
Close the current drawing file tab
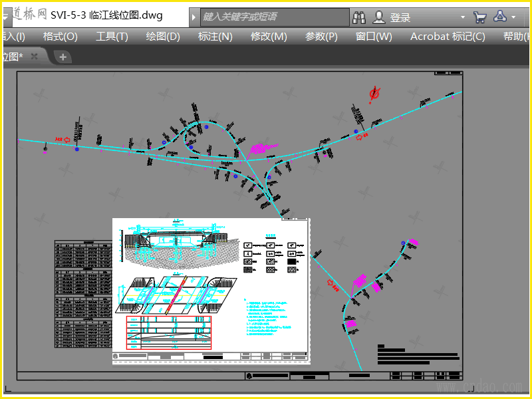pyautogui.click(x=35, y=57)
